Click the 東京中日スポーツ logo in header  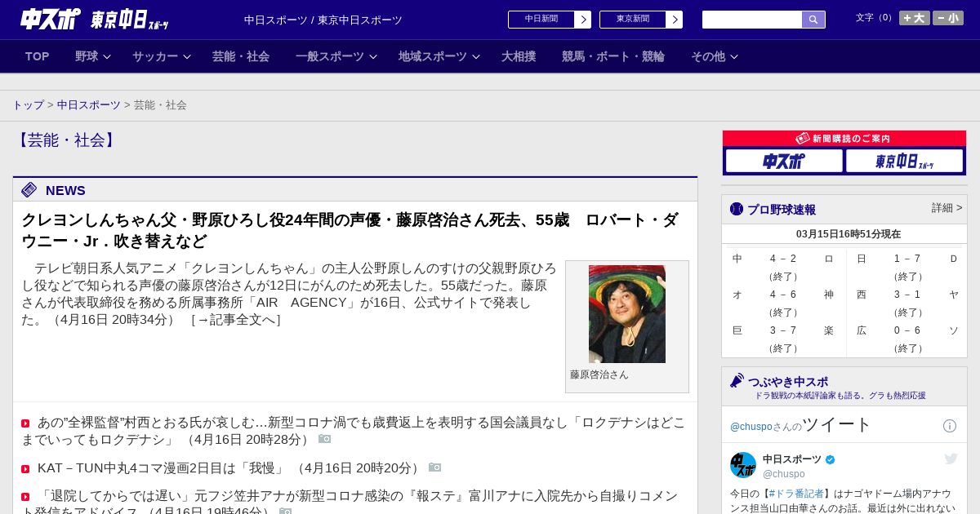pyautogui.click(x=129, y=20)
